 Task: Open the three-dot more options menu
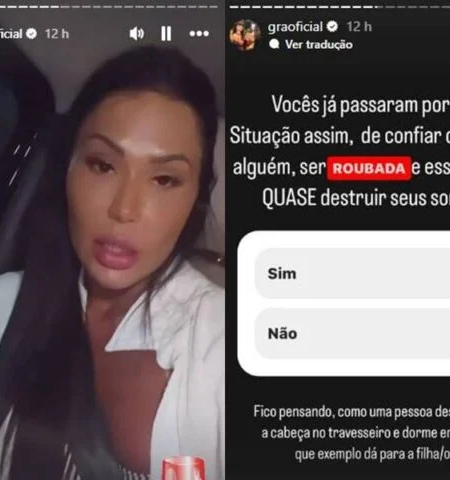point(199,34)
